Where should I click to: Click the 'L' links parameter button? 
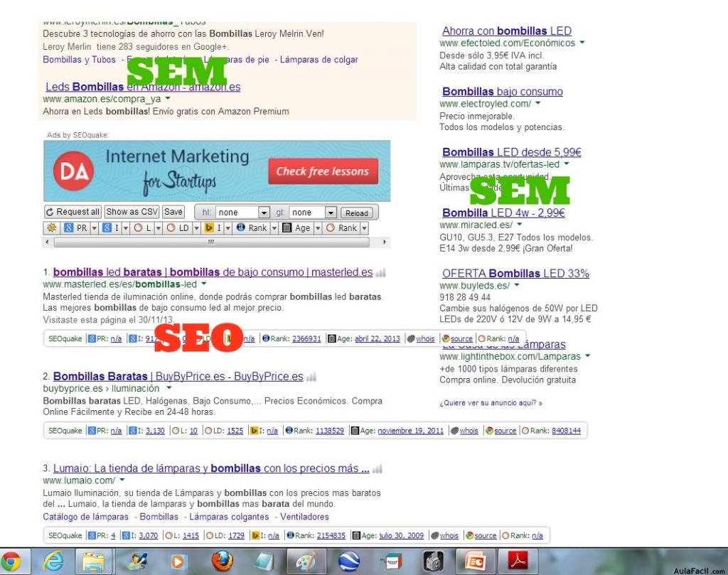(x=143, y=228)
